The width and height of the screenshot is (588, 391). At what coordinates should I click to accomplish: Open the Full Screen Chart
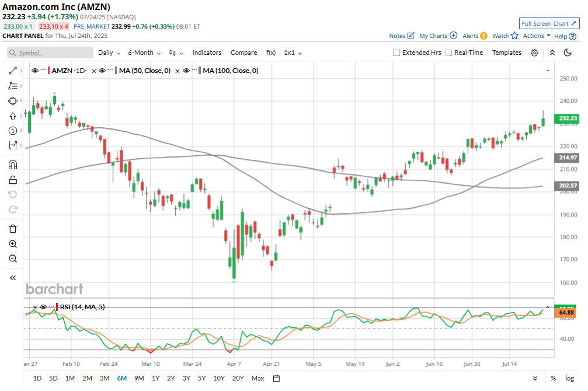[549, 23]
